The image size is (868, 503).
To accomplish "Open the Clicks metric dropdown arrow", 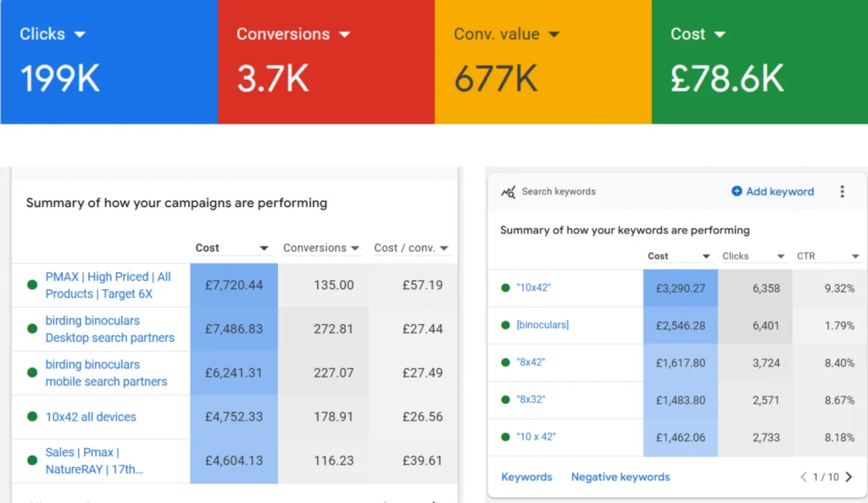I will [80, 35].
